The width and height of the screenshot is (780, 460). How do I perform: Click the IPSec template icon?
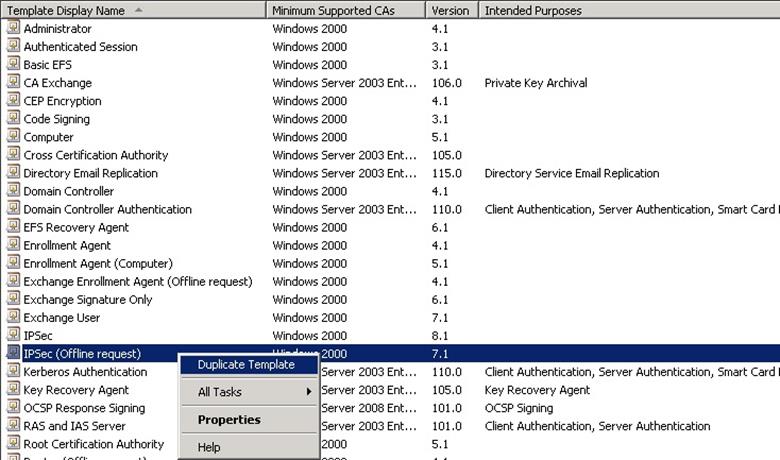(13, 335)
